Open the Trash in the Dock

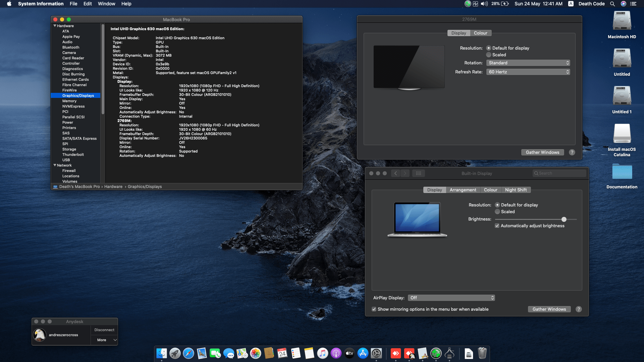click(482, 353)
